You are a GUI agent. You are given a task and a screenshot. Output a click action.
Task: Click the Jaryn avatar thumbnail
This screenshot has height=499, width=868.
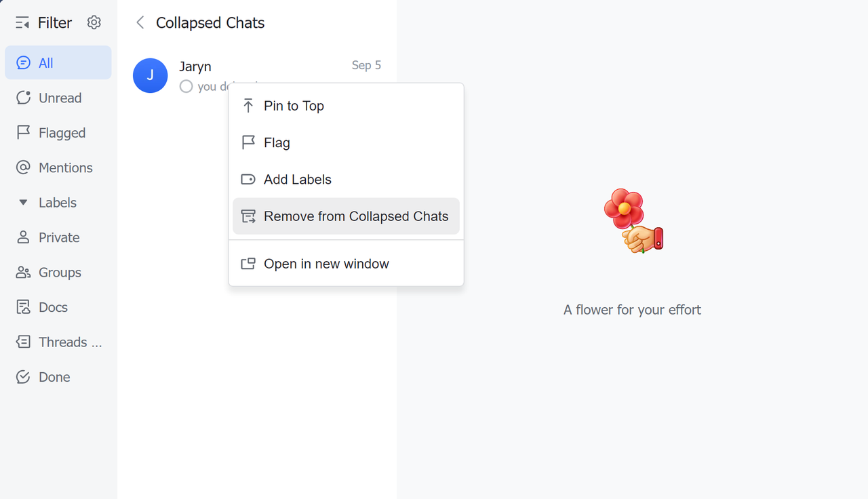(x=150, y=75)
